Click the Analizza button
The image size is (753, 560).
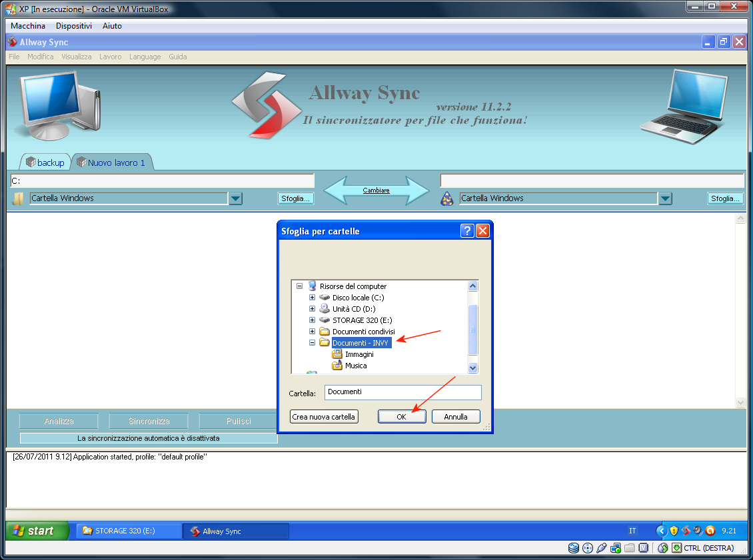tap(59, 421)
